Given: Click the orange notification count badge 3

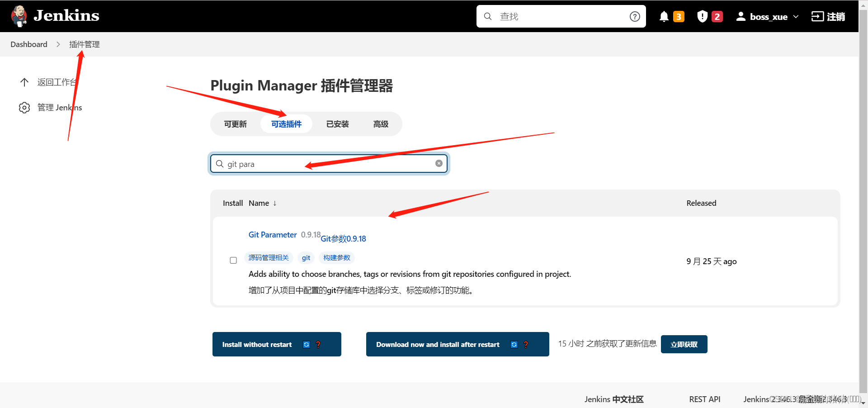Looking at the screenshot, I should coord(679,17).
